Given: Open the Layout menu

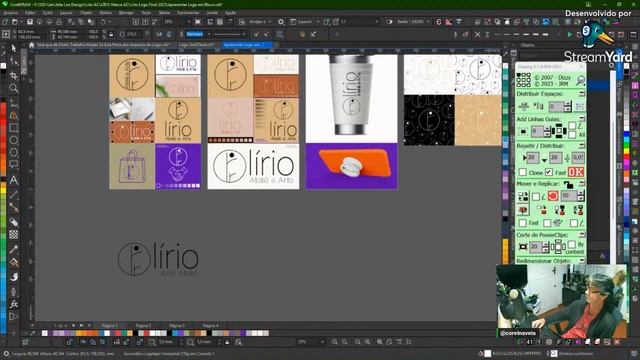Looking at the screenshot, I should (x=66, y=13).
